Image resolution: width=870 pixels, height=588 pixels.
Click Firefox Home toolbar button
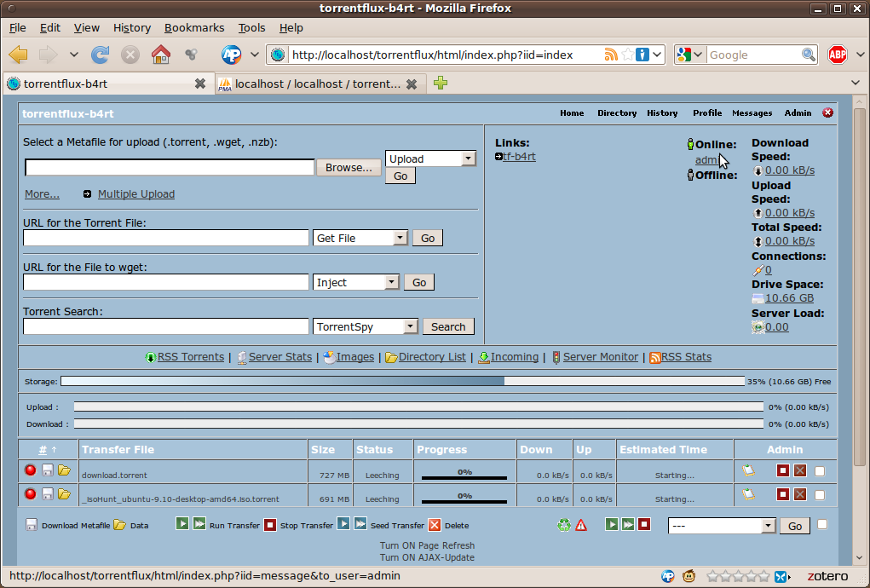click(x=161, y=55)
